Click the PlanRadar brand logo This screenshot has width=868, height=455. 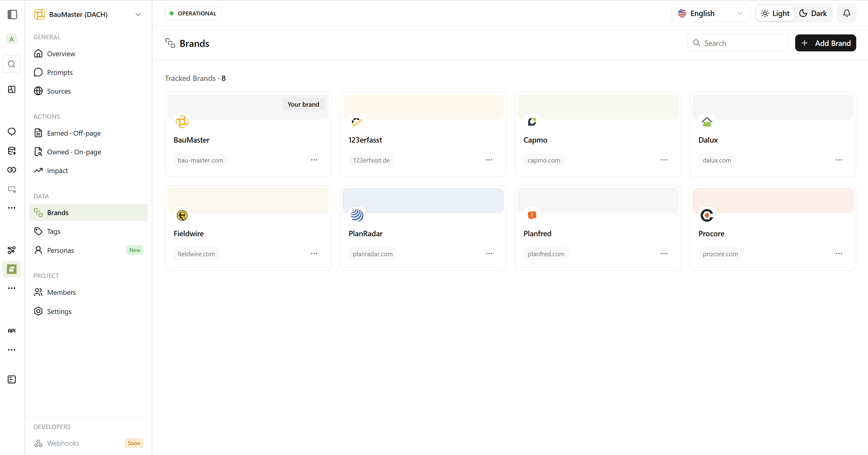click(x=357, y=215)
